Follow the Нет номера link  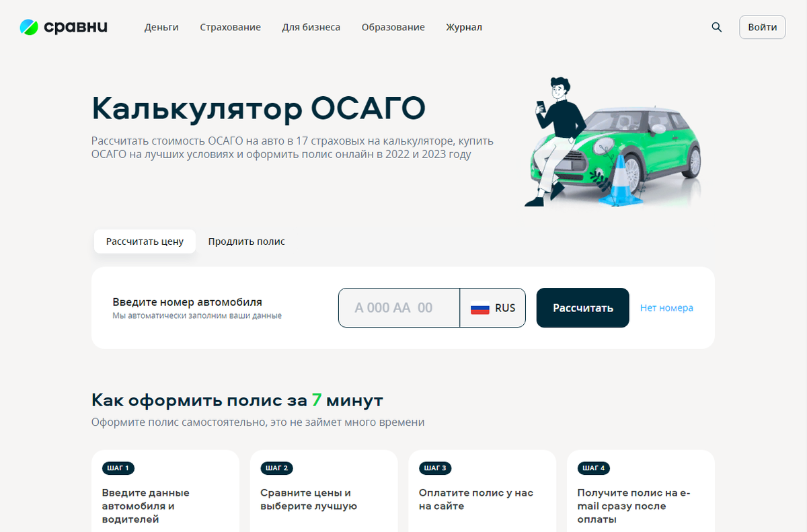(666, 308)
